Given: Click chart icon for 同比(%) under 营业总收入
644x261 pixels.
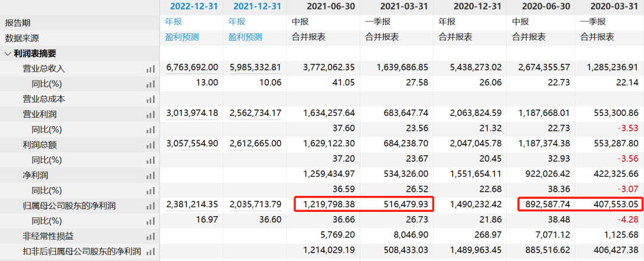Looking at the screenshot, I should [150, 84].
